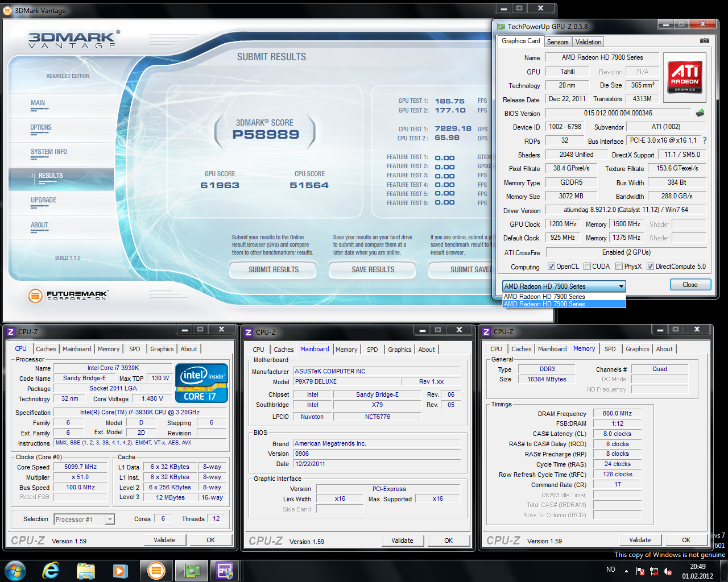Open UPGRADE in 3DMark sidebar
This screenshot has height=582, width=728.
(x=43, y=201)
